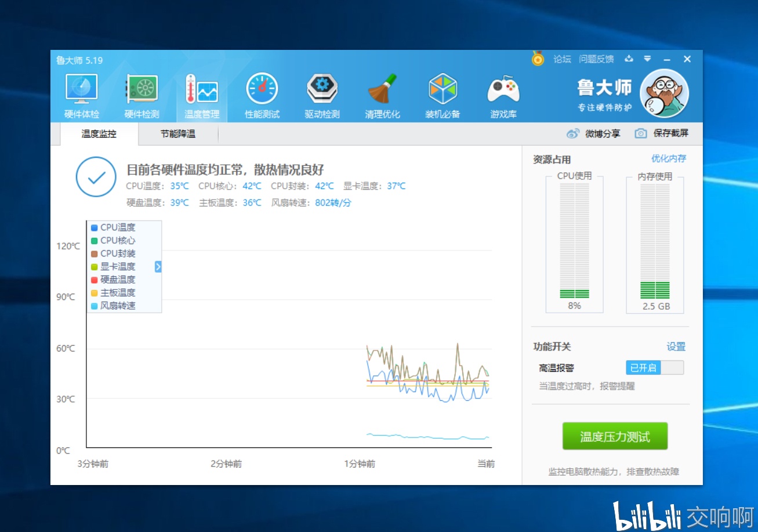Toggle CPU封装 legend entry
This screenshot has width=758, height=532.
pyautogui.click(x=114, y=254)
